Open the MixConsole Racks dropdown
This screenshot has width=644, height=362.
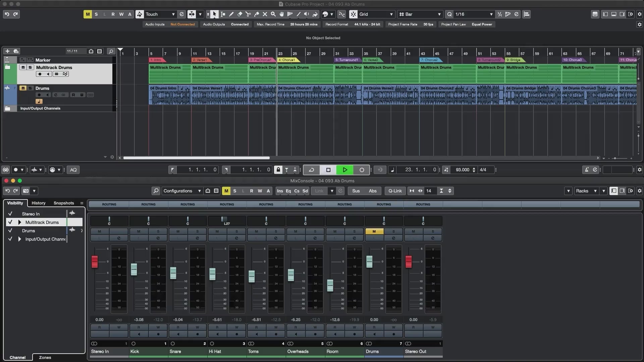586,191
